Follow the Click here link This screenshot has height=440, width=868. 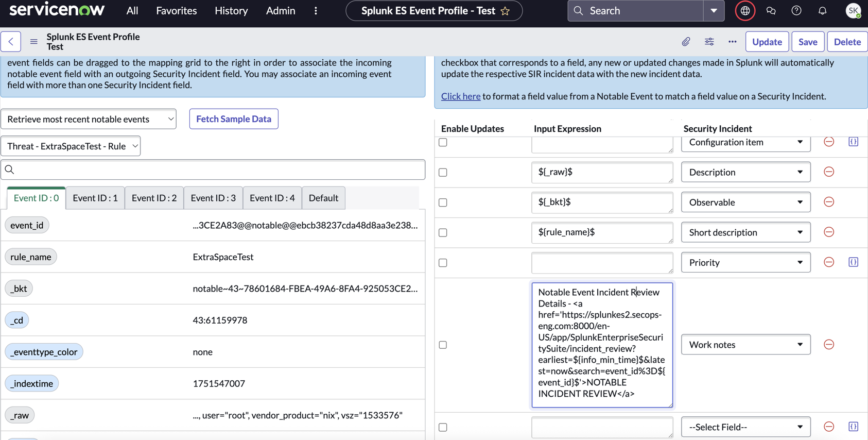[x=461, y=96]
